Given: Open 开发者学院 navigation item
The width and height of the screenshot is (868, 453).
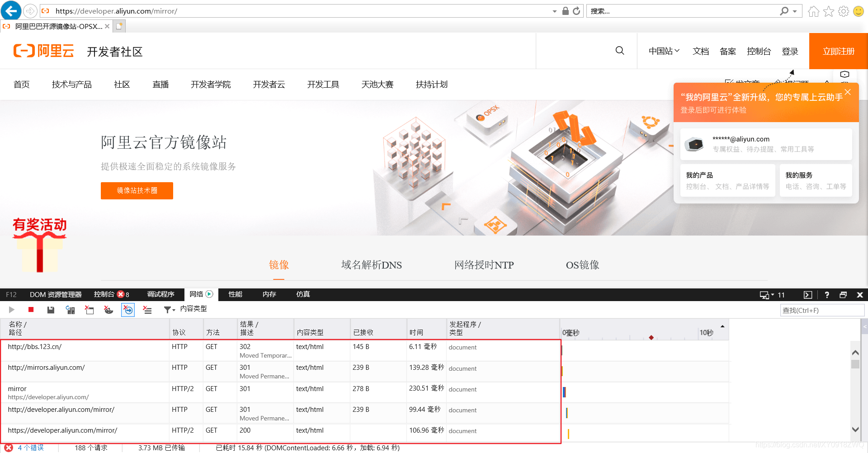Looking at the screenshot, I should (x=211, y=85).
